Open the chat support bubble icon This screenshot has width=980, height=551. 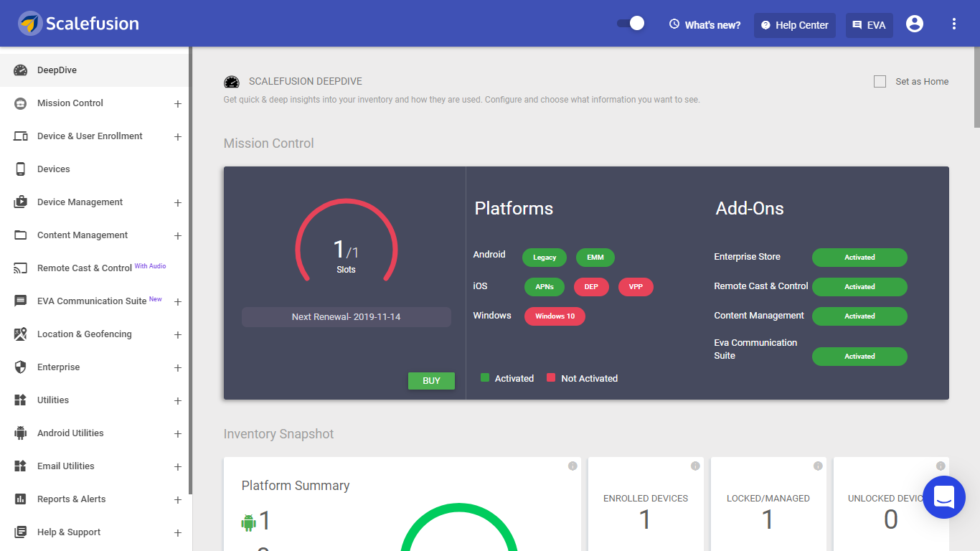943,496
